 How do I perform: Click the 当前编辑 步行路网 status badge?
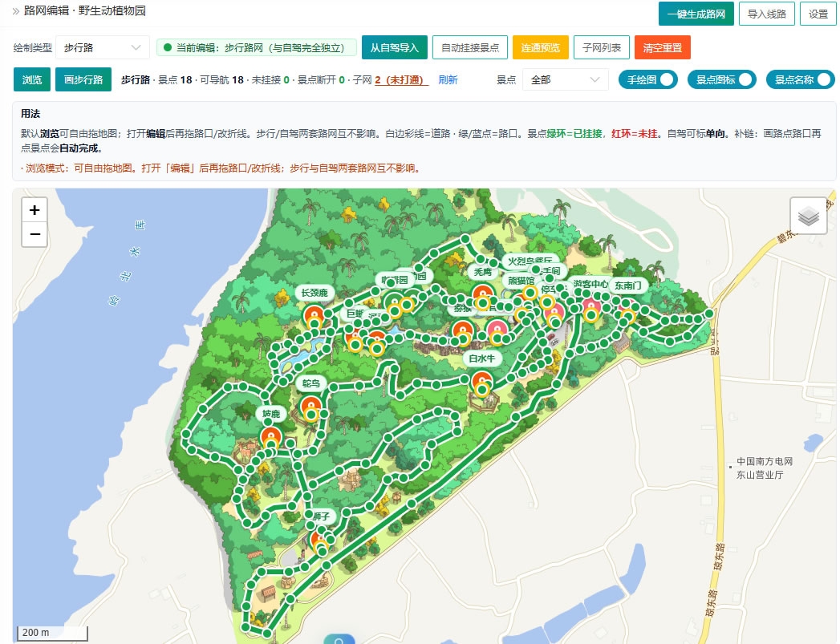[258, 47]
